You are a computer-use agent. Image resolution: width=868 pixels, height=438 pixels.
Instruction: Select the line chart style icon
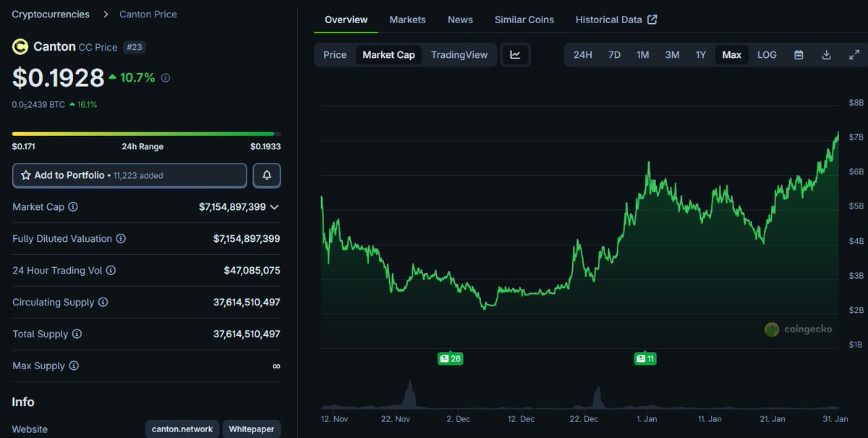515,54
